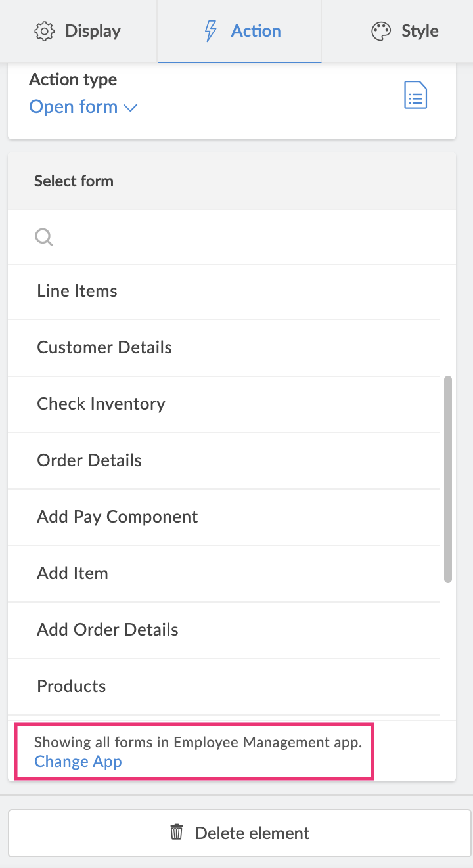The height and width of the screenshot is (868, 473).
Task: Select the Add Pay Component form
Action: tap(118, 517)
